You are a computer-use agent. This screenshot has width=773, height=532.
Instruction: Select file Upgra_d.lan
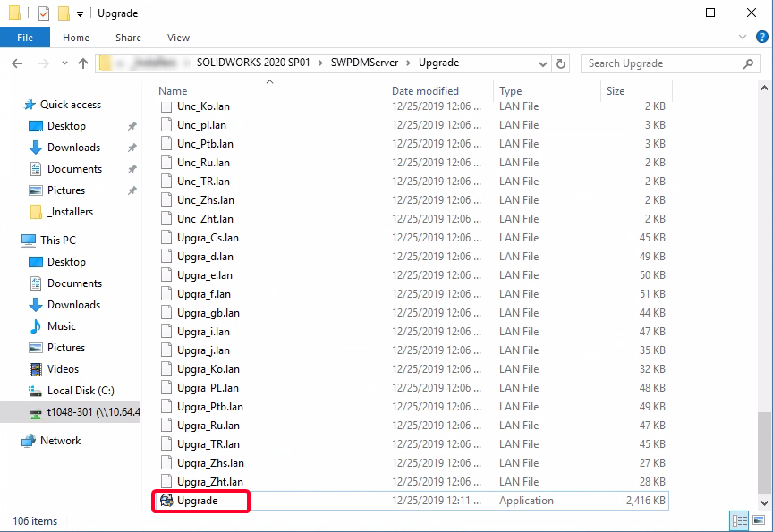point(205,257)
